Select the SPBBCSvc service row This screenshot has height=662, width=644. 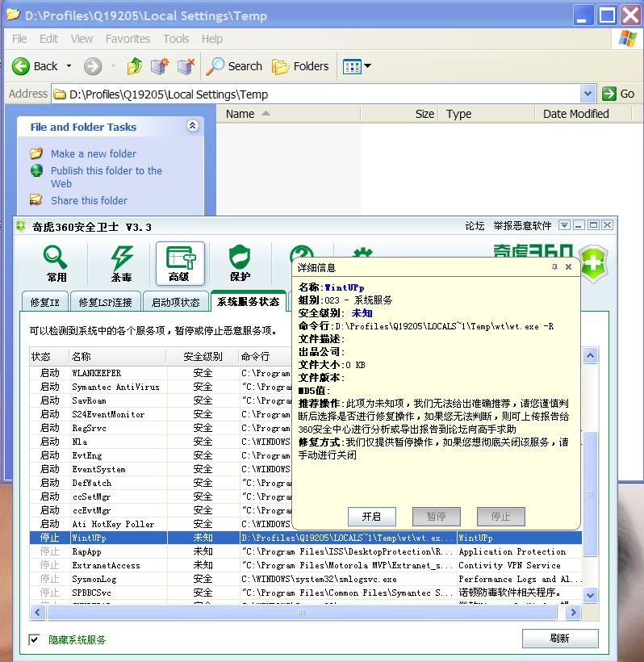point(306,593)
